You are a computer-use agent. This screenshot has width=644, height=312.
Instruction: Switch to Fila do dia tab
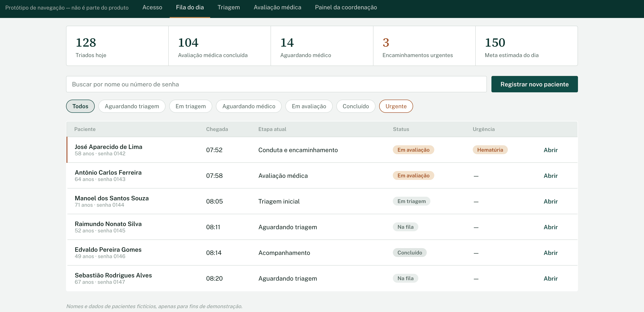190,8
